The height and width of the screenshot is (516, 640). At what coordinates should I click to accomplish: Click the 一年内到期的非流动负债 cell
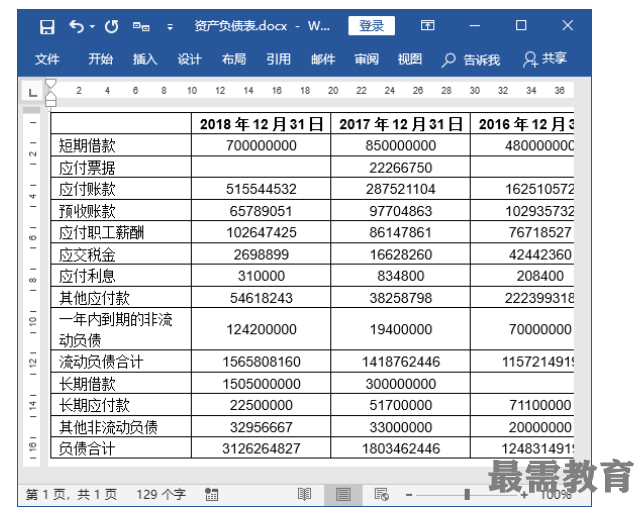tap(121, 329)
